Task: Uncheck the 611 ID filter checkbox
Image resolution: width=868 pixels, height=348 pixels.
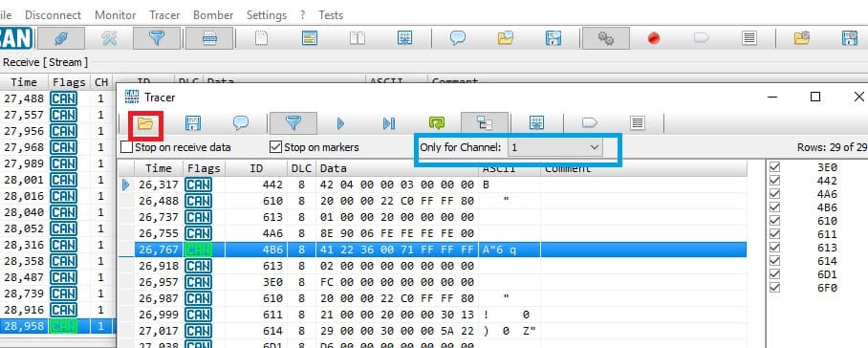Action: tap(775, 234)
